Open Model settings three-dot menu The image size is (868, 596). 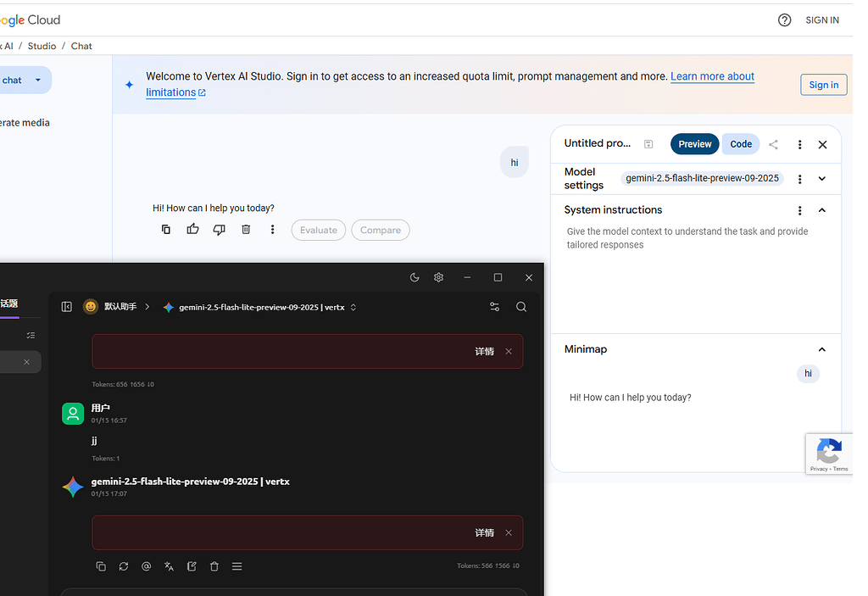point(800,179)
